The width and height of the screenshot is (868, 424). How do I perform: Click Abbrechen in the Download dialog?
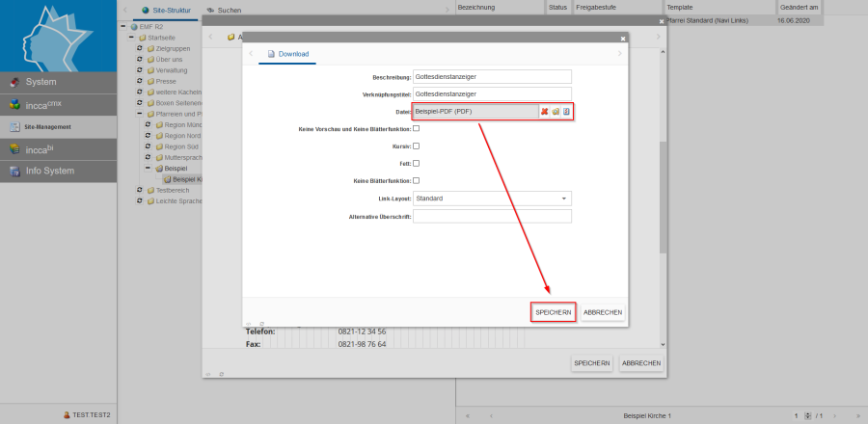(x=603, y=312)
